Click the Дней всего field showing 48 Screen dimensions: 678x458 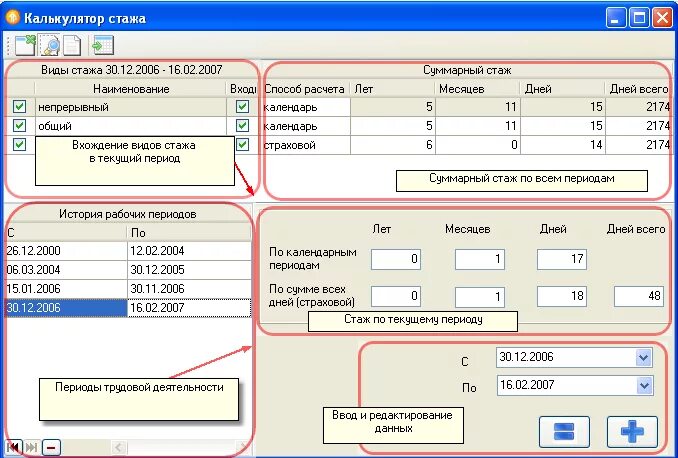tap(639, 296)
